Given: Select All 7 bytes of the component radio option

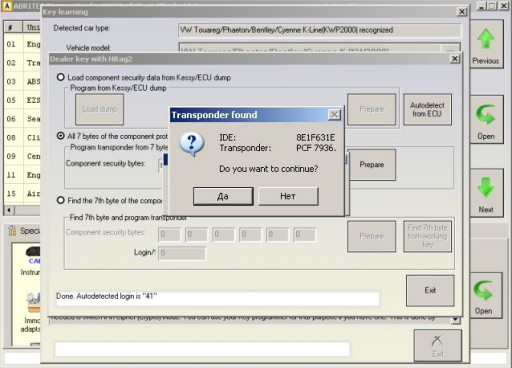Looking at the screenshot, I should coord(60,136).
